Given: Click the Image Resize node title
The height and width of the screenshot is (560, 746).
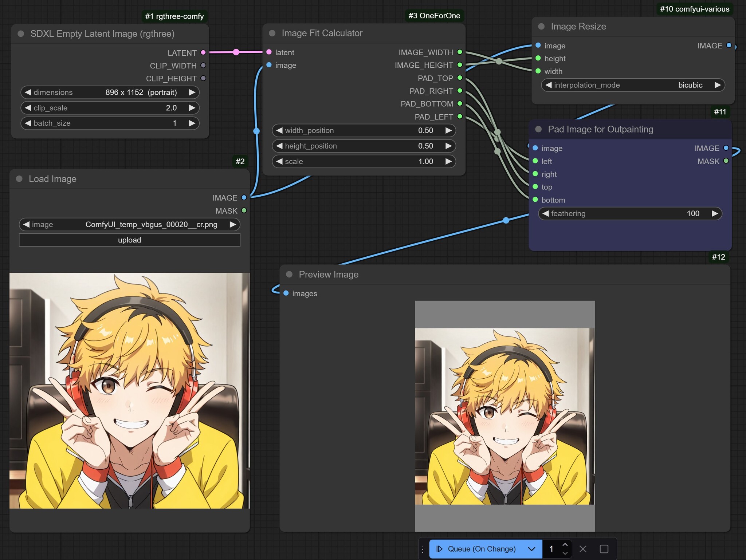Looking at the screenshot, I should [x=578, y=26].
